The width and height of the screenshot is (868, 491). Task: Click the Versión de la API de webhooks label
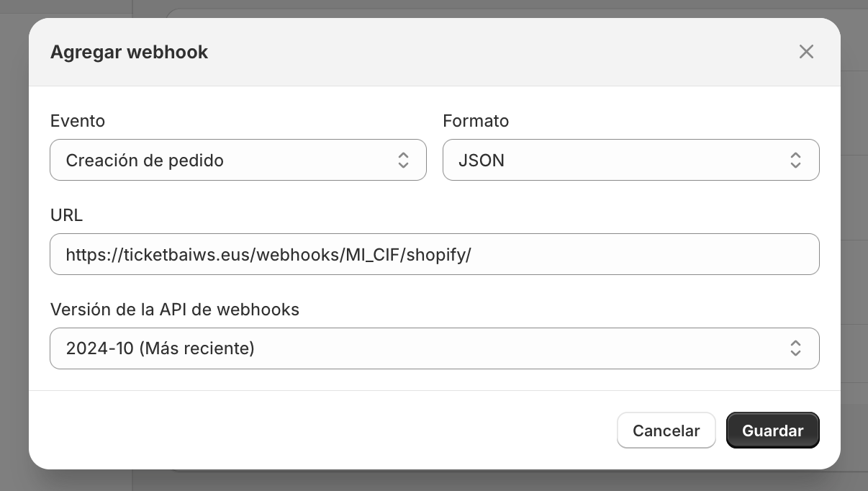(x=175, y=310)
